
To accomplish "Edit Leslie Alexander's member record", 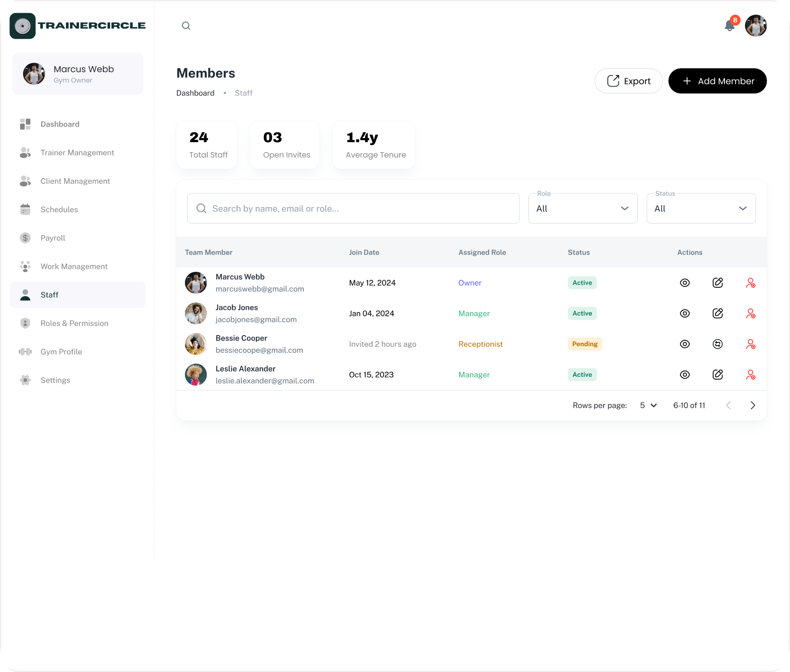I will [718, 375].
